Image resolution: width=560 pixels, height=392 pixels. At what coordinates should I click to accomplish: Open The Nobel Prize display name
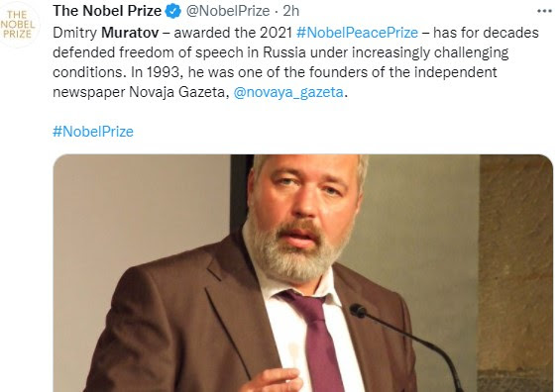107,11
